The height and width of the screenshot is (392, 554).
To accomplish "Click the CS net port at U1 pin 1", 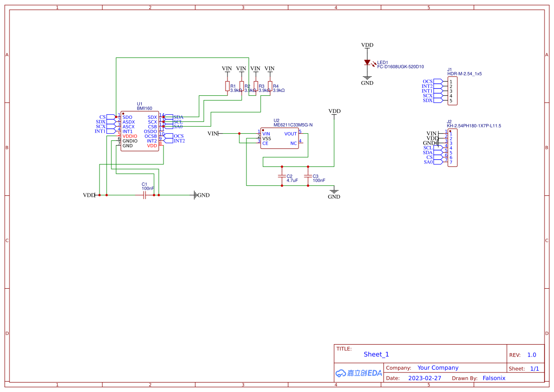I will 107,117.
